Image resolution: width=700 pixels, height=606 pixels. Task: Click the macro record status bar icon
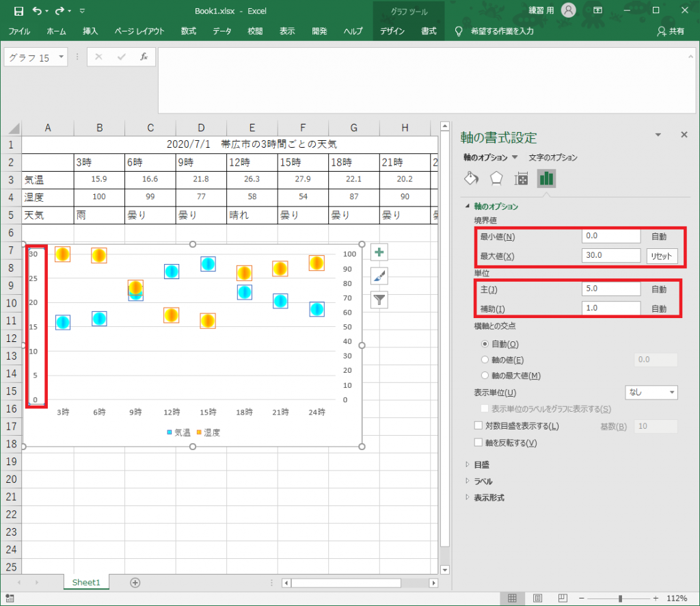[x=10, y=598]
